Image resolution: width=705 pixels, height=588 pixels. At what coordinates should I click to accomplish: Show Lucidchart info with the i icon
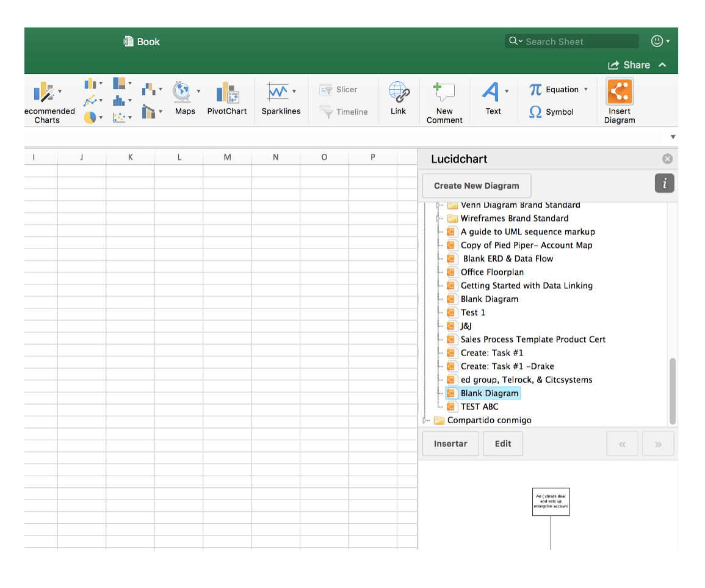point(664,184)
